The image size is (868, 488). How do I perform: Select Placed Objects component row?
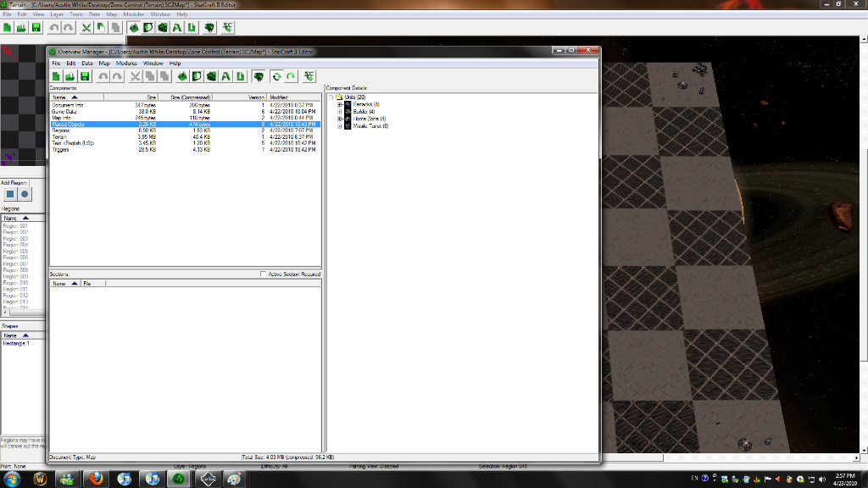[185, 124]
